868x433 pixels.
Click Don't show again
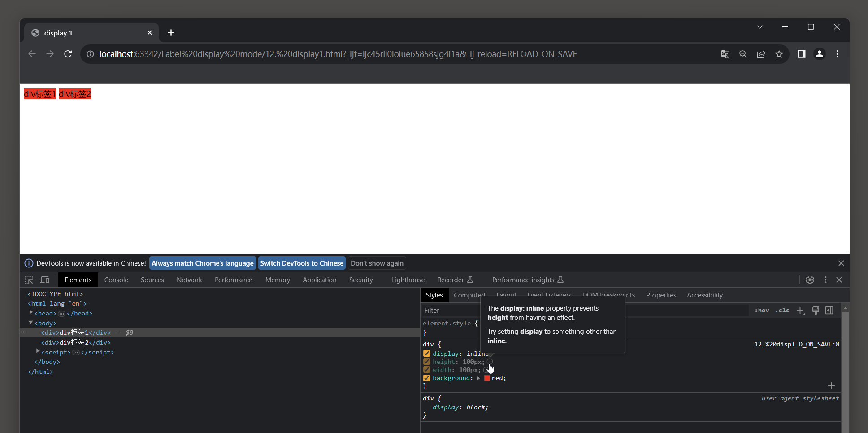(377, 263)
